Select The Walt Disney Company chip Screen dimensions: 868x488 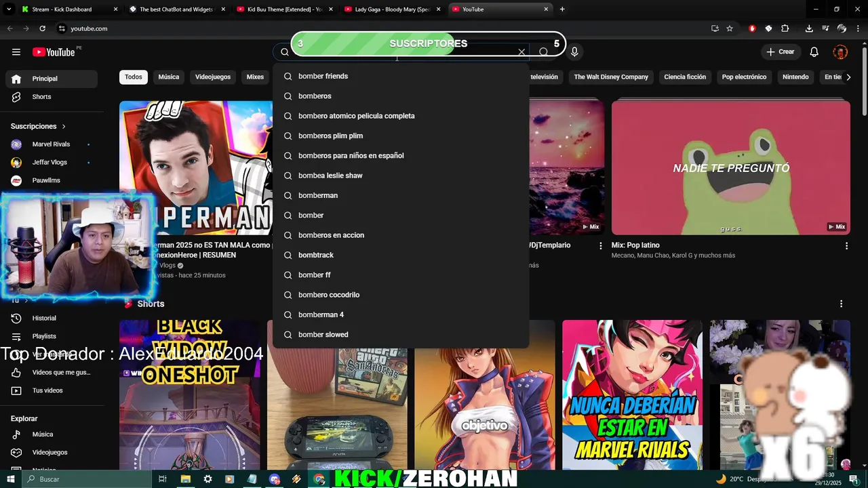click(x=611, y=77)
